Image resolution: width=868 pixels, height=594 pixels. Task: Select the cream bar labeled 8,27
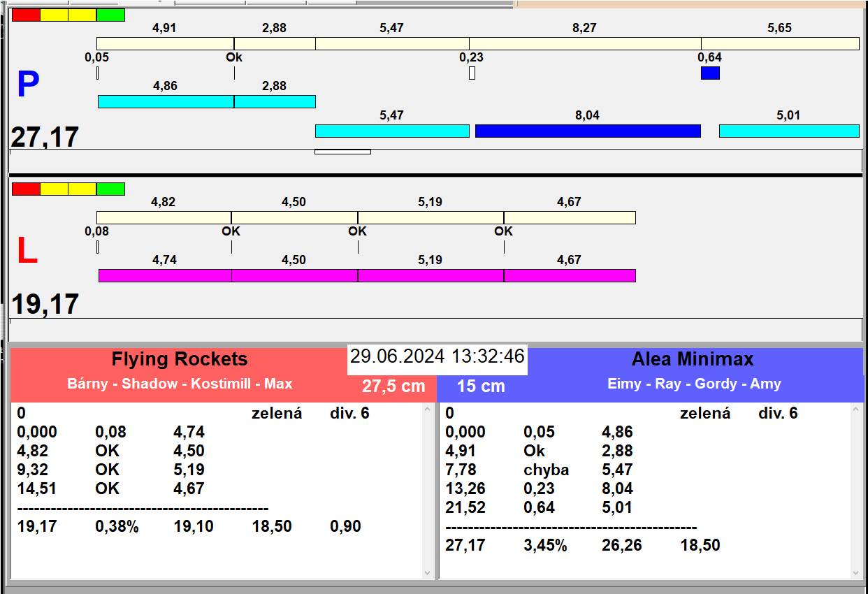click(x=585, y=43)
